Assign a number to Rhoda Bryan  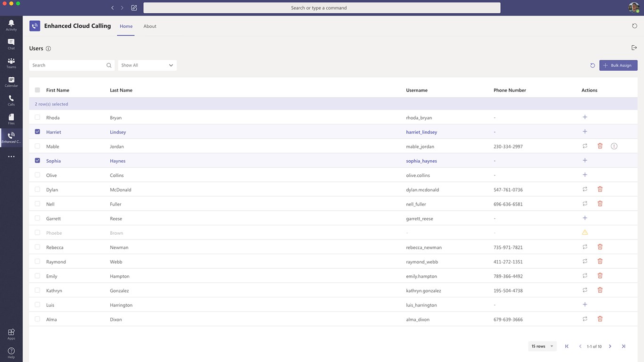click(x=585, y=117)
